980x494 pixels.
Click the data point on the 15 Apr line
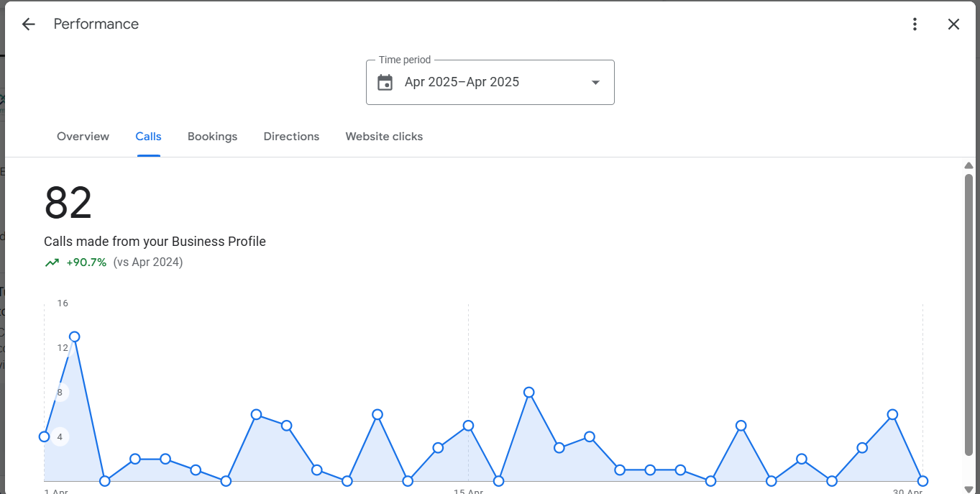click(x=468, y=426)
